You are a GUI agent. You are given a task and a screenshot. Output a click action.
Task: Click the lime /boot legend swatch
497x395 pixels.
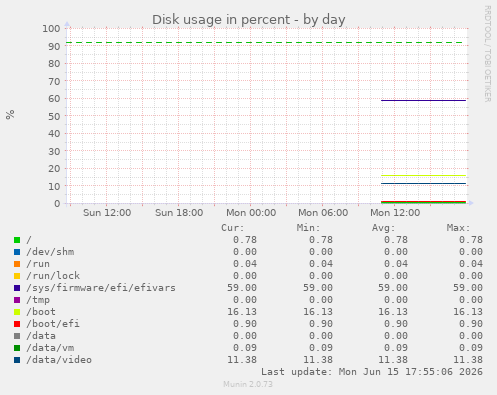coord(17,312)
